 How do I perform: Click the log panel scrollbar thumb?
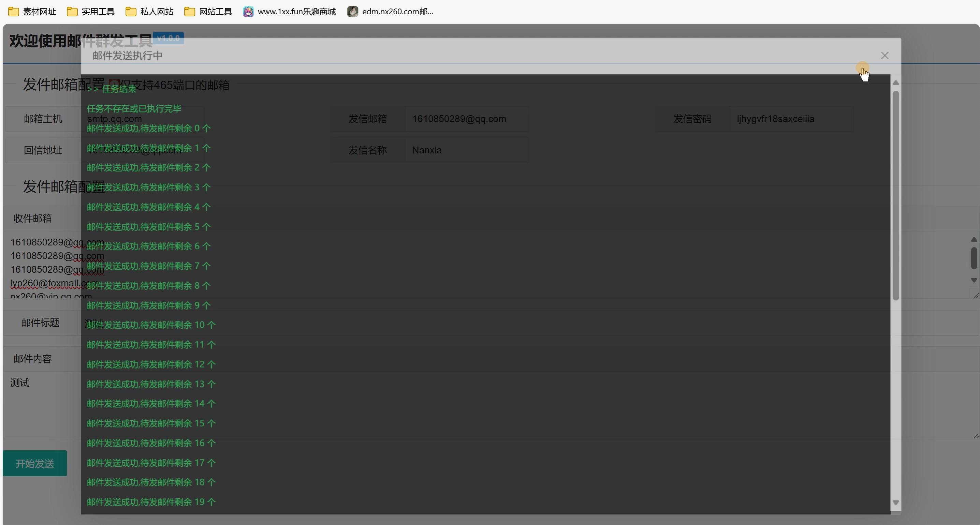tap(895, 195)
